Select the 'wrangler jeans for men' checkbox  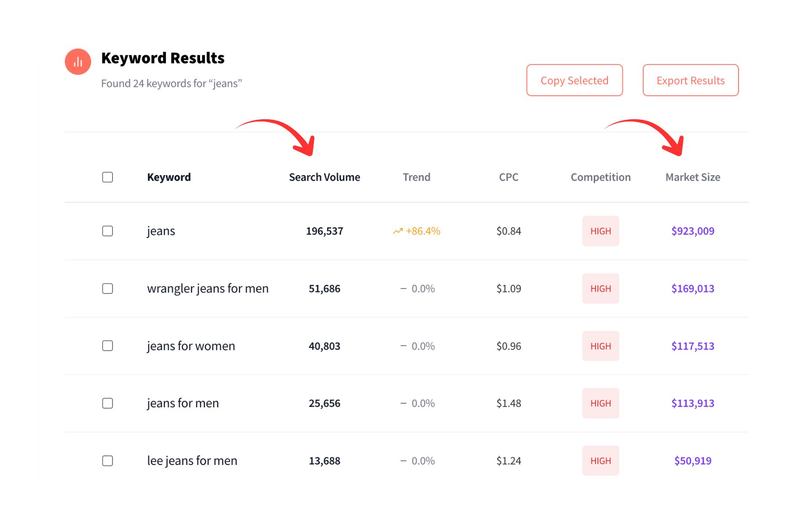[x=108, y=289]
